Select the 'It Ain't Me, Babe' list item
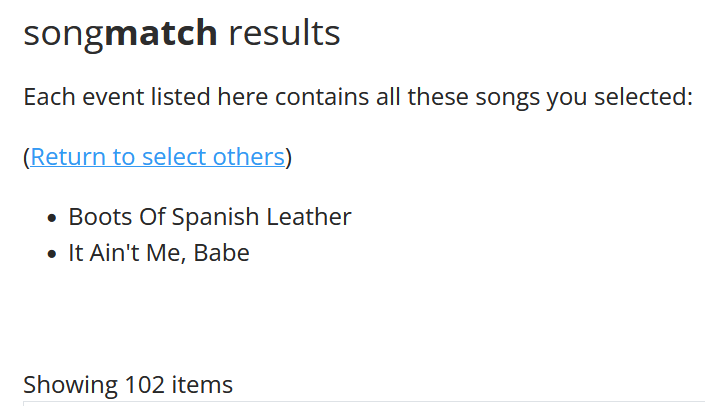 coord(158,253)
